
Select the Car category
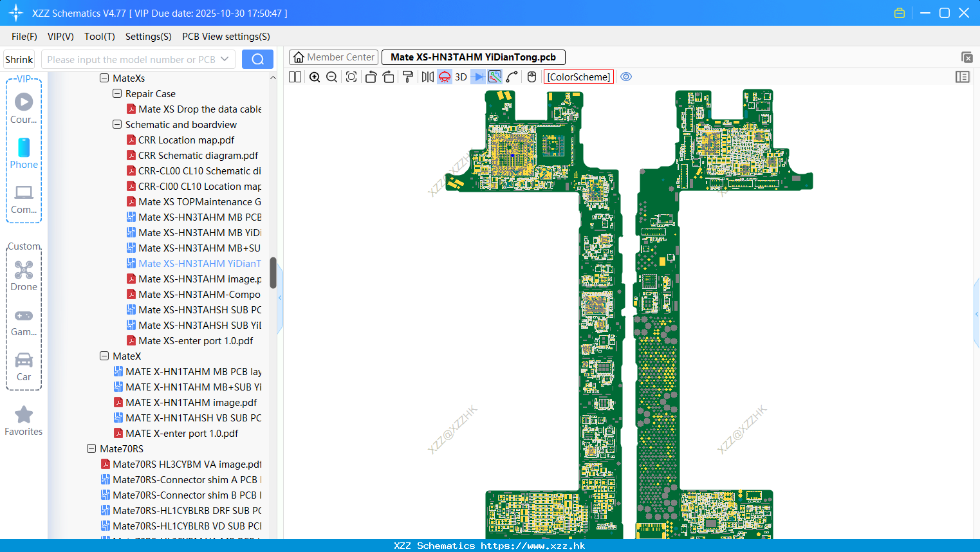[24, 367]
